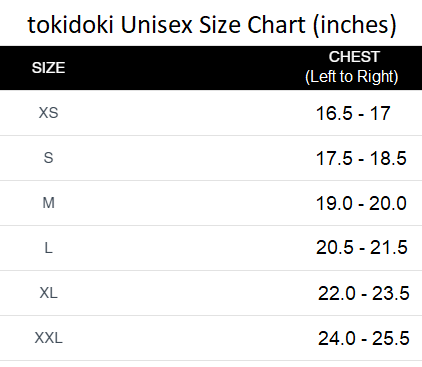
Task: Click the words Size Chart in the title
Action: 252,25
